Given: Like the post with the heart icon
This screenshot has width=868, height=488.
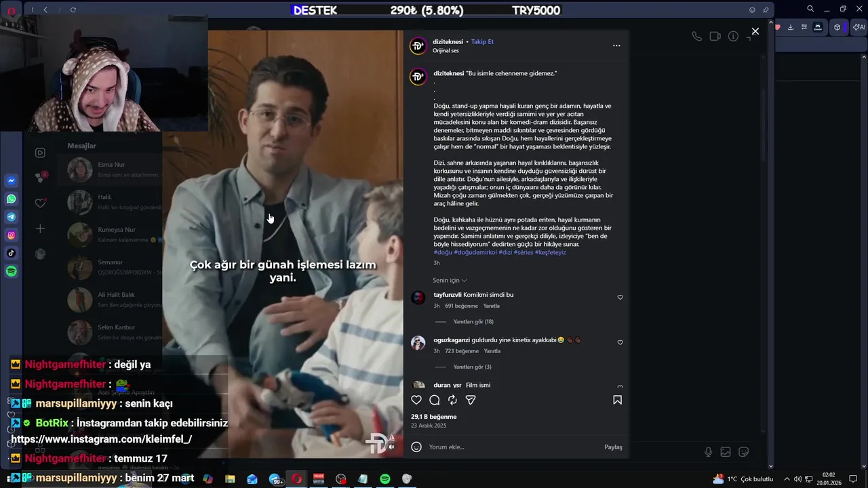Looking at the screenshot, I should point(416,400).
